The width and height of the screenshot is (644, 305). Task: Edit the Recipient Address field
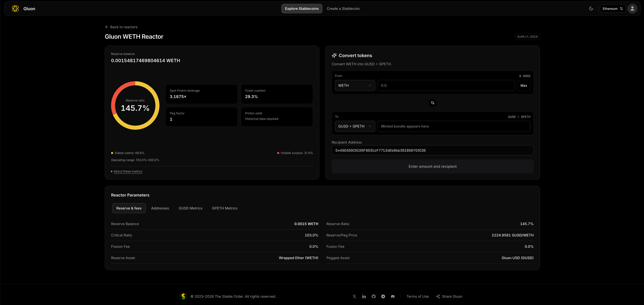coord(432,150)
